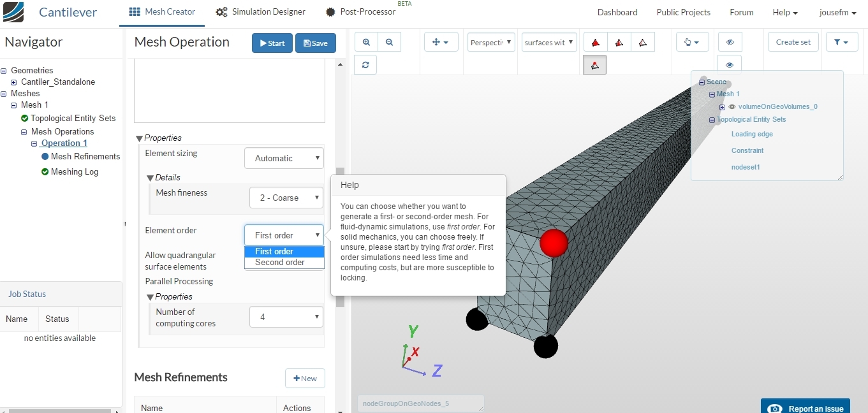Zoom in on the 3D viewer
Image resolution: width=868 pixels, height=413 pixels.
coord(366,43)
